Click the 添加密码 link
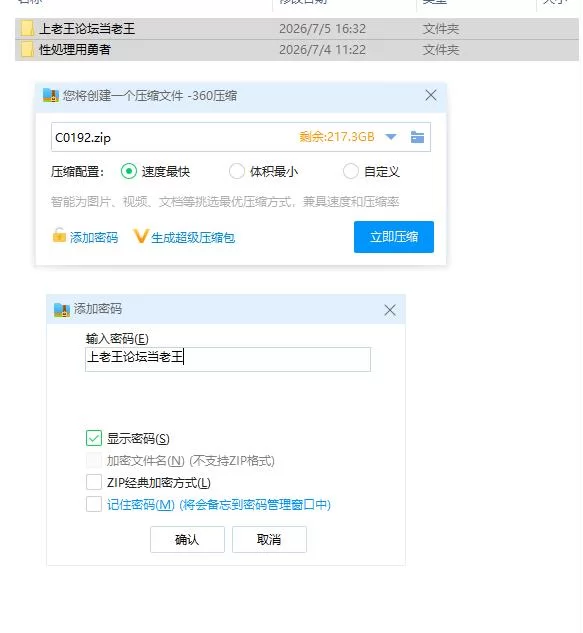Screen dimensions: 583x633 click(x=94, y=237)
